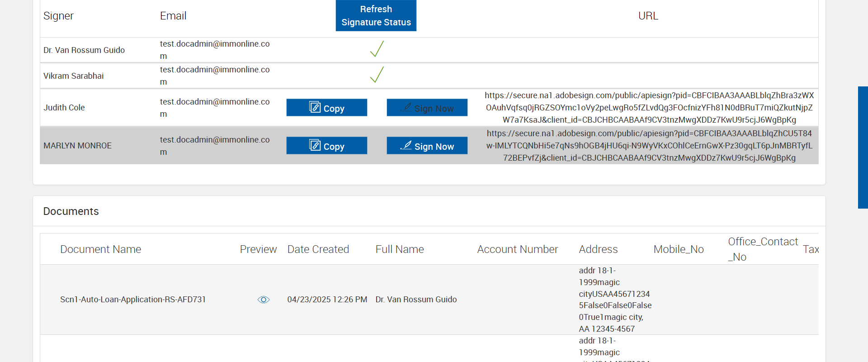Click the Document Name column header

pyautogui.click(x=101, y=249)
